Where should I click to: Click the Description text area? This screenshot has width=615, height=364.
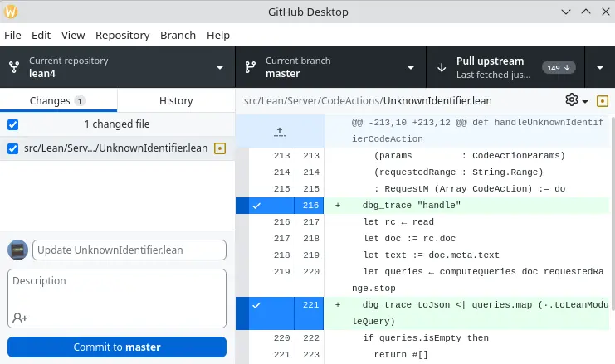(x=117, y=290)
